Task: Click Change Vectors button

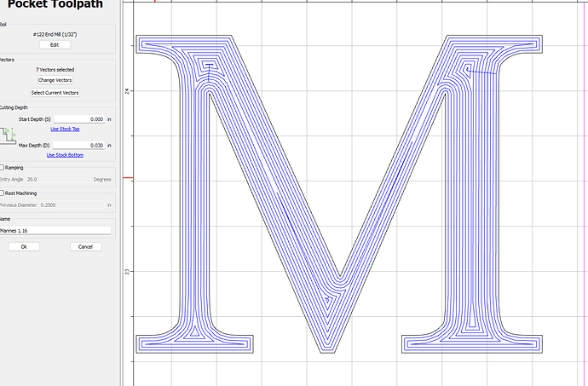Action: coord(55,80)
